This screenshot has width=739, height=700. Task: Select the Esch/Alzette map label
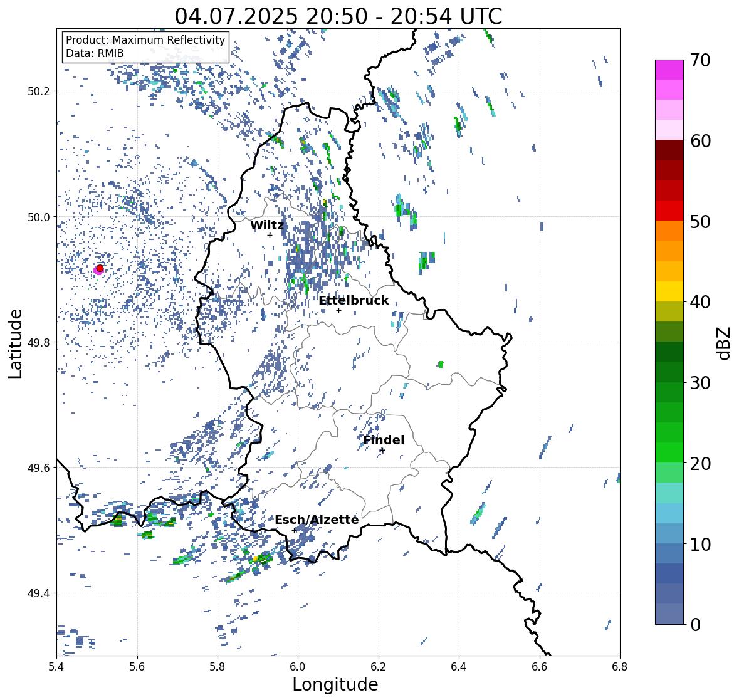coord(317,520)
